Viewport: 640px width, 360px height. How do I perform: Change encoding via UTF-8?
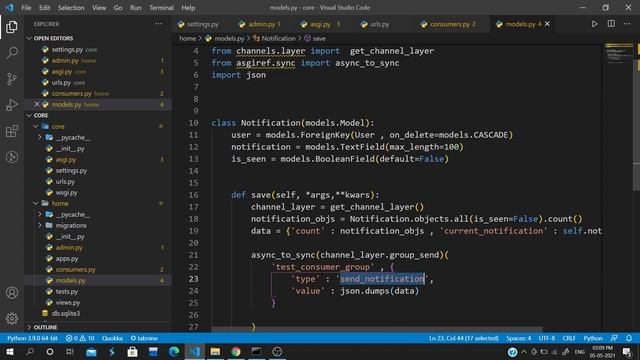click(547, 338)
